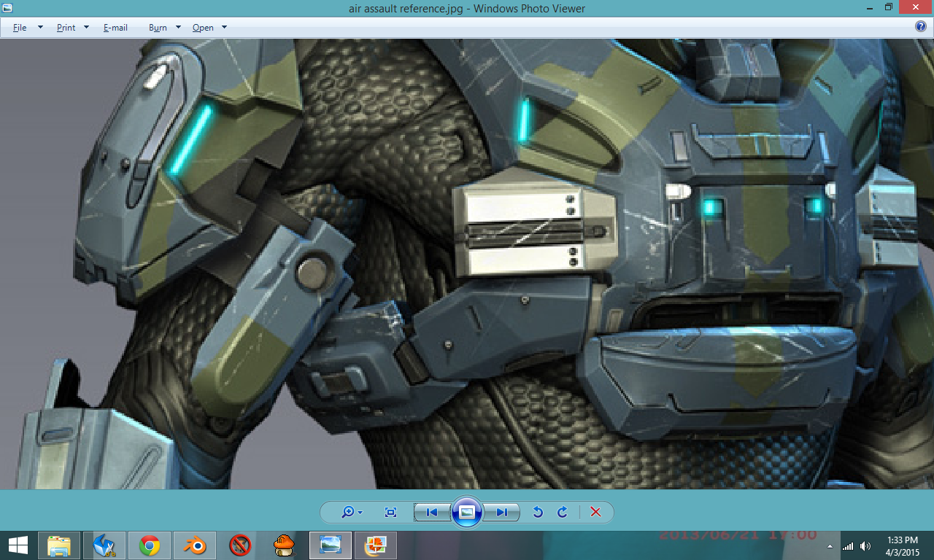Open the volume speaker tray icon
Screen dimensions: 934x560
pos(865,546)
